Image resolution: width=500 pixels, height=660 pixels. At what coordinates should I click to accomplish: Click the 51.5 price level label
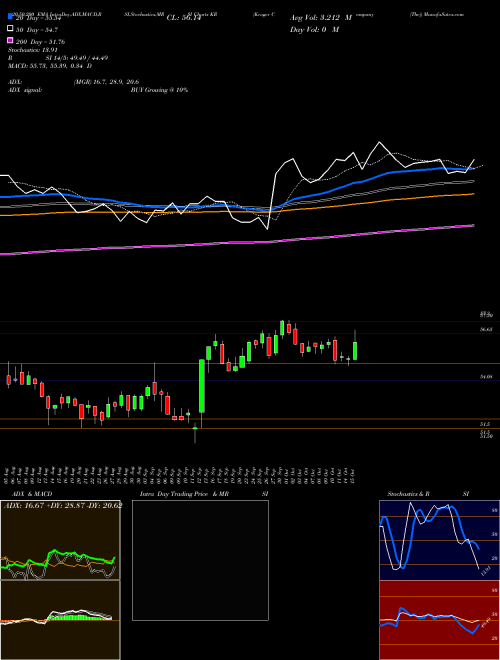485,424
